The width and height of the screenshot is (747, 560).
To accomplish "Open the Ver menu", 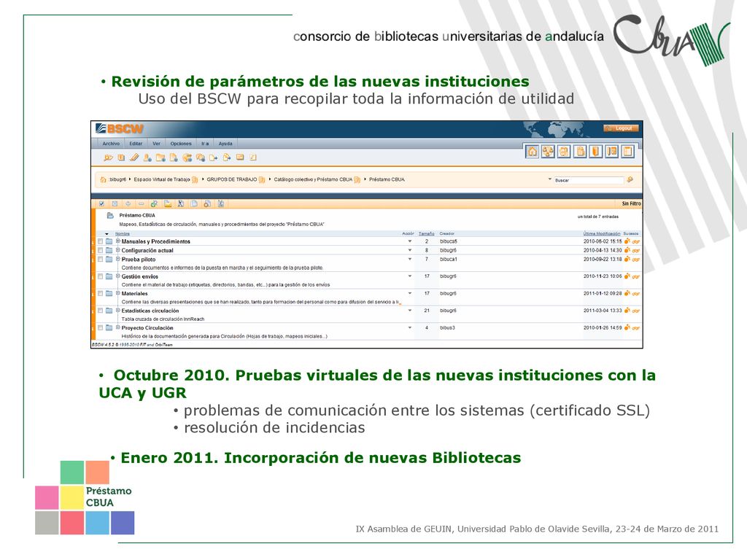I will [156, 144].
